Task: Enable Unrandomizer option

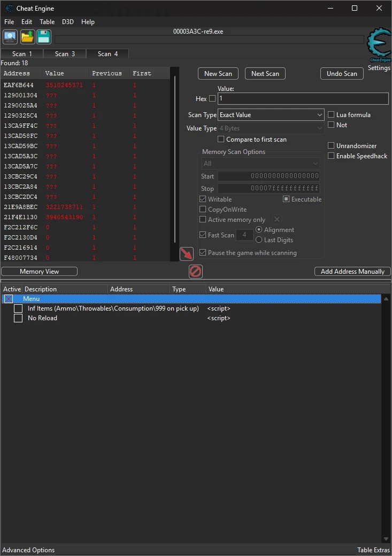Action: point(331,146)
